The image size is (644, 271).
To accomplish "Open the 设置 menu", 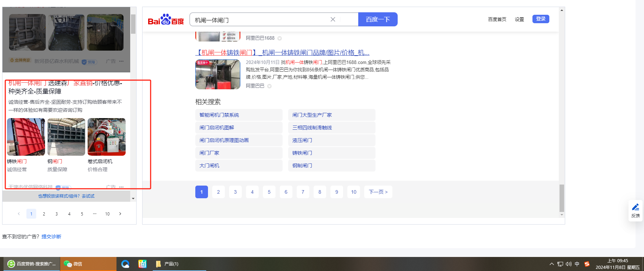I will pyautogui.click(x=519, y=19).
